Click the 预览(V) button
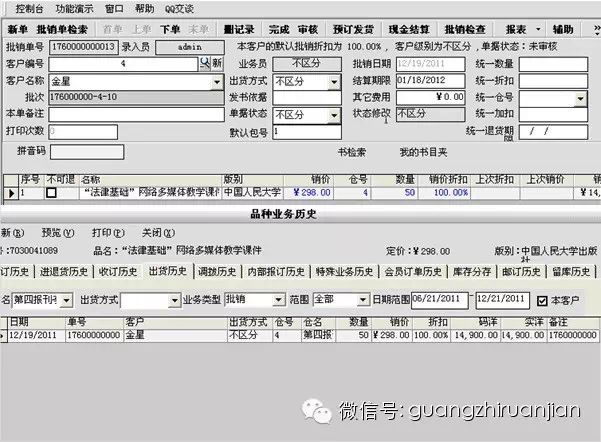 [58, 233]
